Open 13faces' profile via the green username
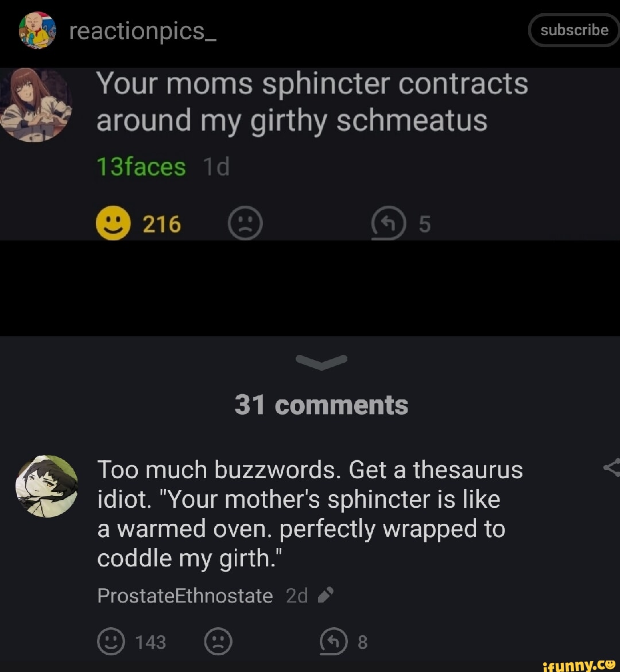This screenshot has height=672, width=620. pyautogui.click(x=139, y=166)
